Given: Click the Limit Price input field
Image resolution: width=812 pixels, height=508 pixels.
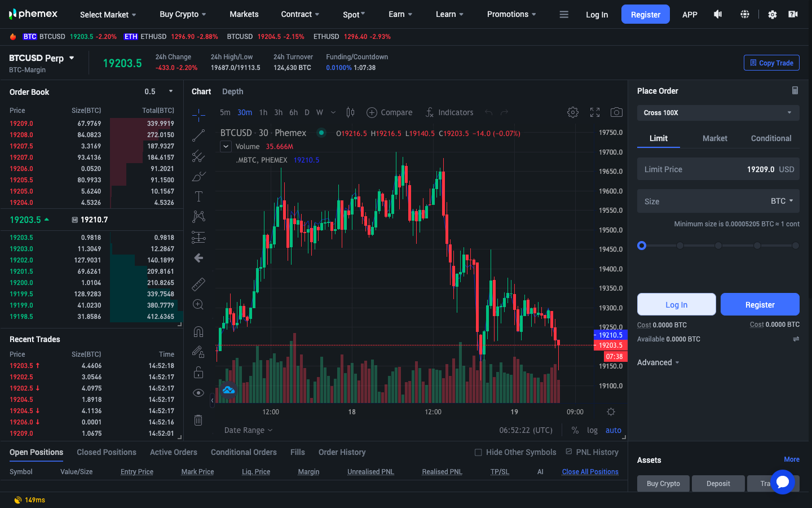Looking at the screenshot, I should click(718, 169).
